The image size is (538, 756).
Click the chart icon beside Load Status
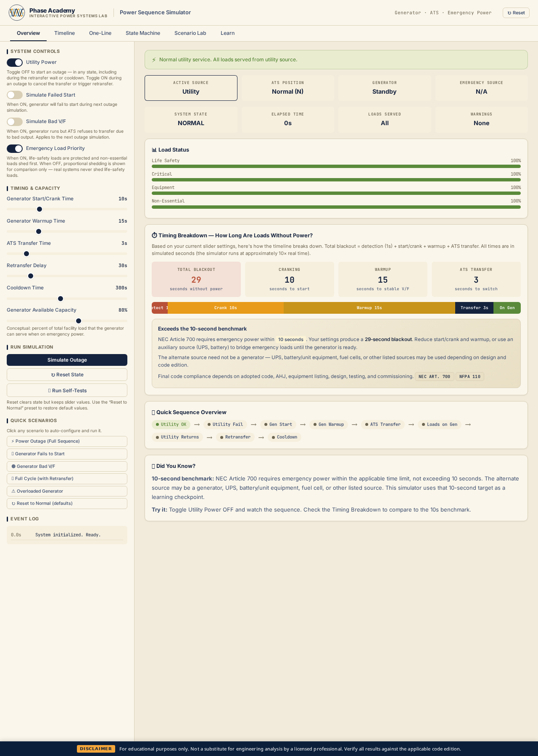[x=154, y=150]
